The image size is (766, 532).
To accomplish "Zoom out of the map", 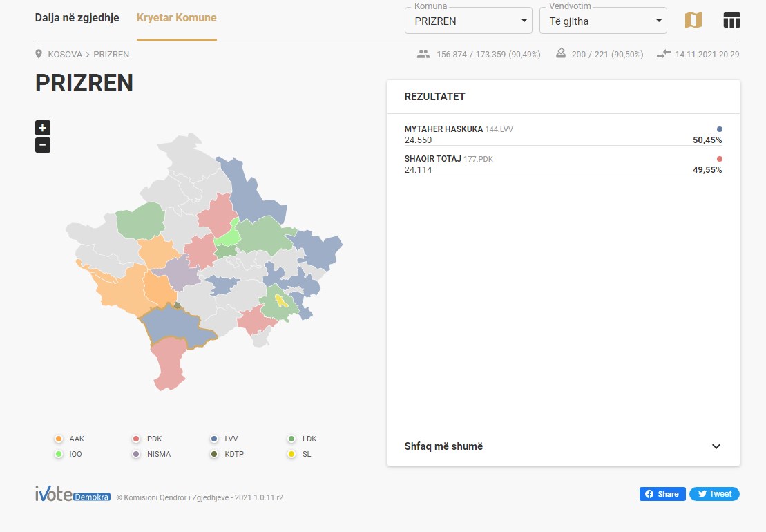I will click(43, 145).
